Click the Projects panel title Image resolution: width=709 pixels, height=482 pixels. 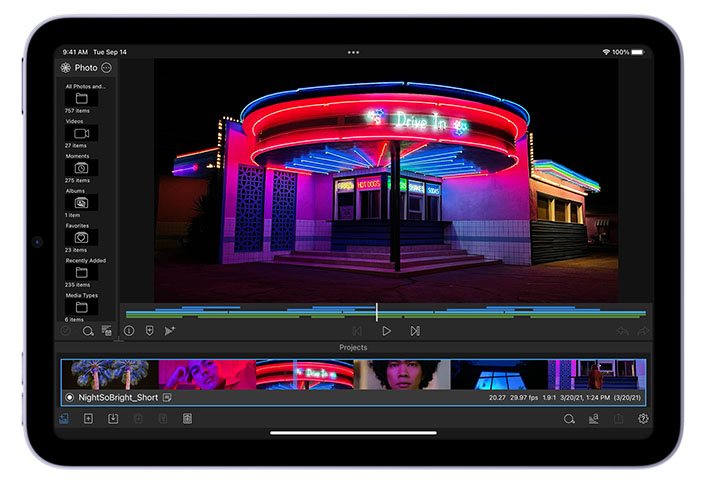point(353,347)
